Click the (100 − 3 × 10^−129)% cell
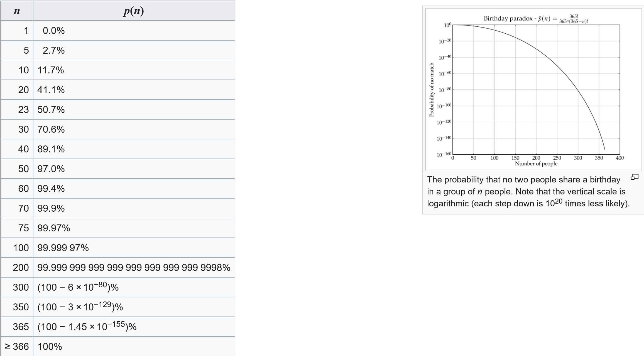 click(134, 307)
